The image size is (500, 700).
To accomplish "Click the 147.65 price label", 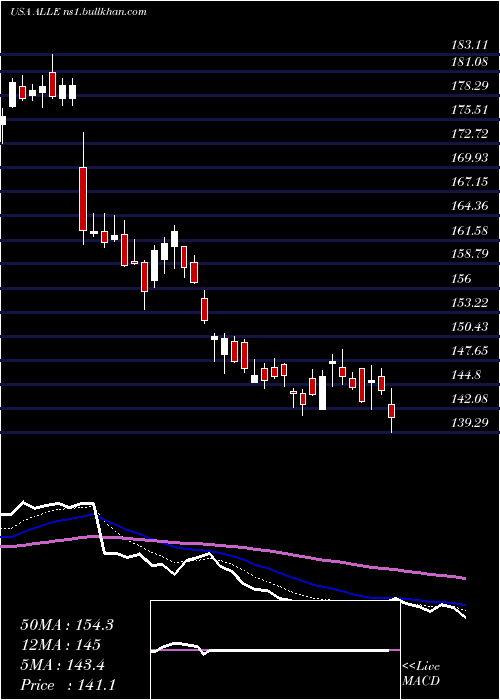I will 470,351.
